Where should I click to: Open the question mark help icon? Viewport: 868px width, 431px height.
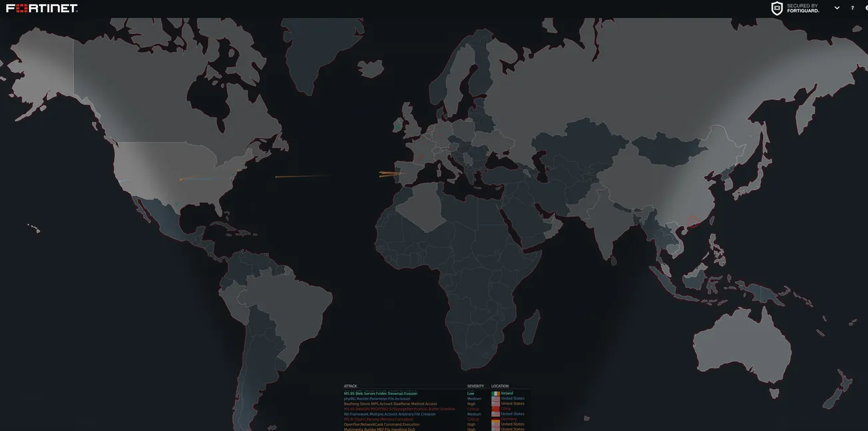[852, 9]
